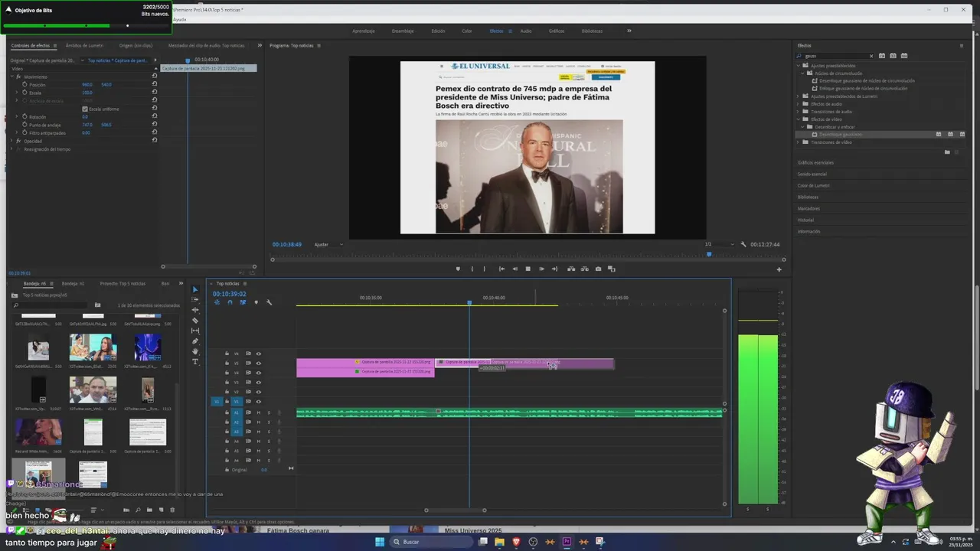
Task: Open the Ámbitos de Lumetri tab
Action: pos(84,45)
